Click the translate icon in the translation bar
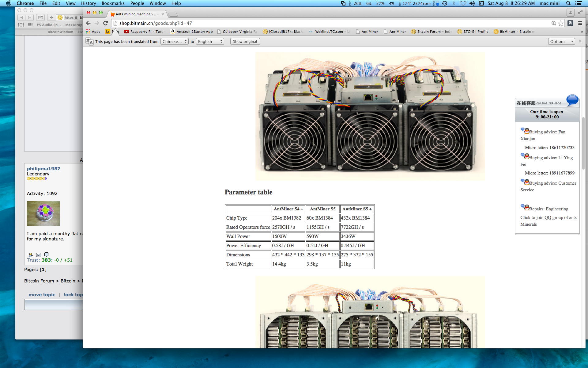 (89, 41)
